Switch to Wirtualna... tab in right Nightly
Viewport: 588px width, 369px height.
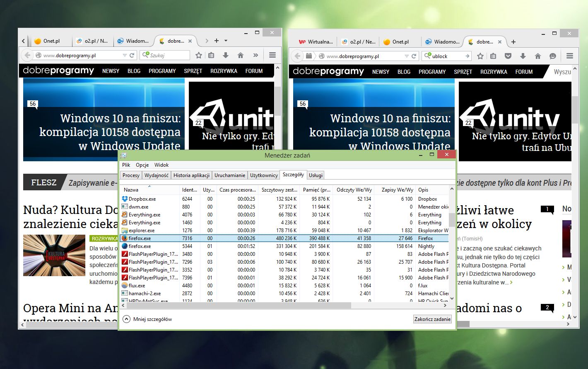316,42
